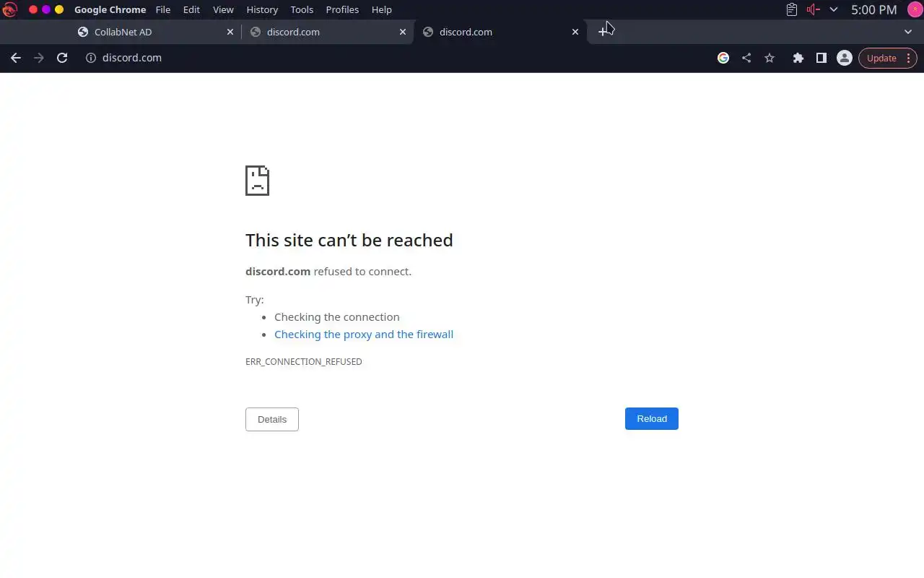
Task: Click the red window close dot
Action: point(32,9)
